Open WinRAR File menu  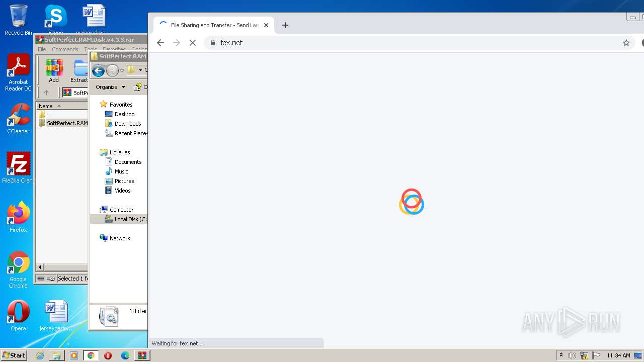[42, 49]
